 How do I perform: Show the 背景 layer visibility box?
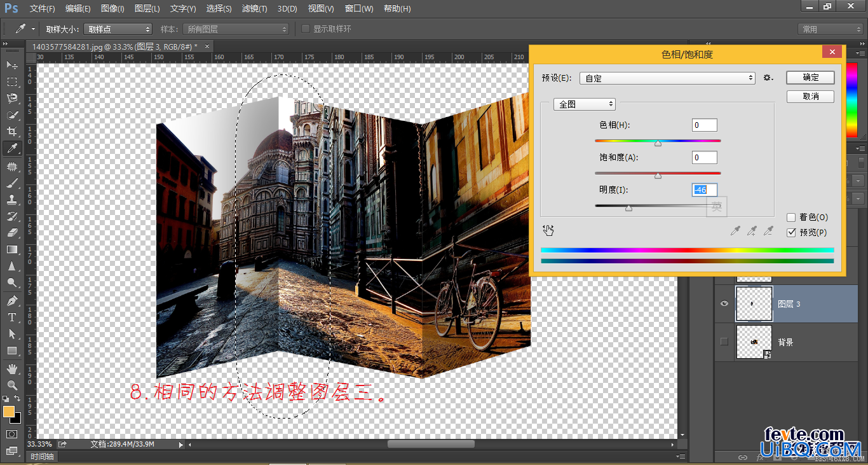pos(724,342)
